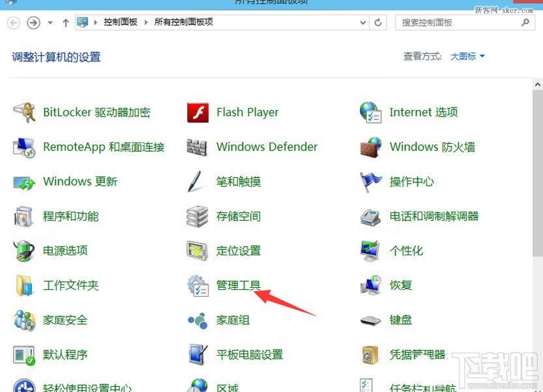Select 所有控制面板项 in the breadcrumb
This screenshot has width=543, height=392.
(x=184, y=21)
